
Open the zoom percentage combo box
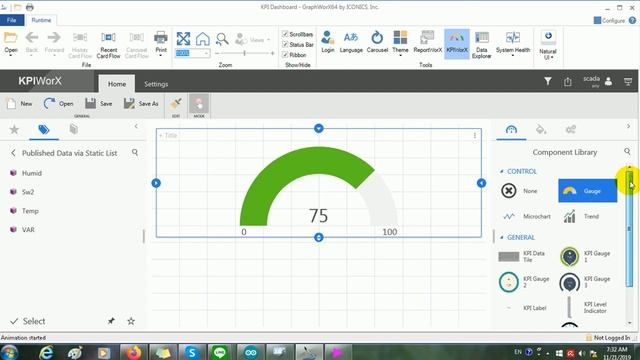tap(193, 53)
